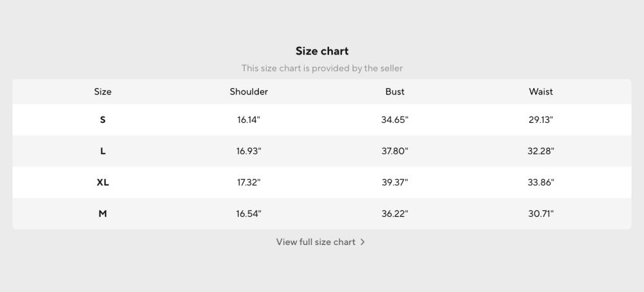Viewport: 644px width, 292px height.
Task: Select the 29.13" waist measurement
Action: tap(541, 120)
